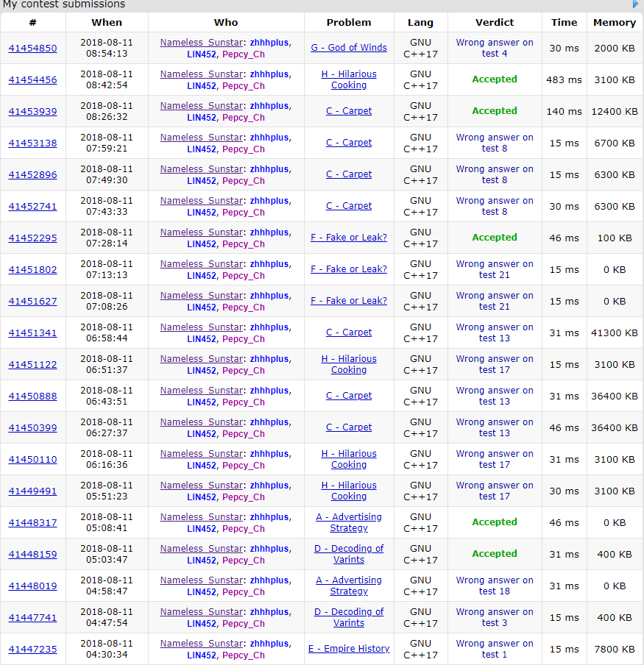Open C - Carpet in the 06:27:37 row

point(349,427)
